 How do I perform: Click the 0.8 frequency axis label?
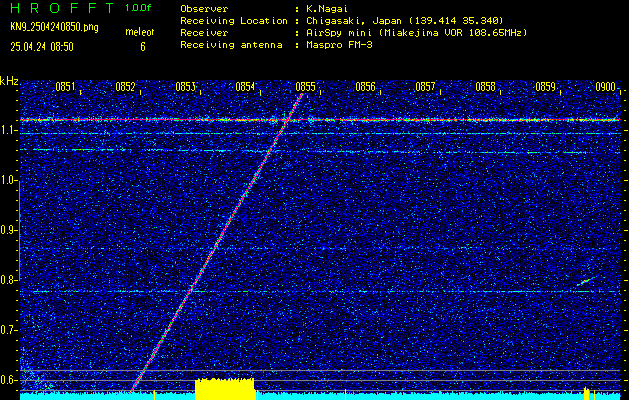(x=8, y=280)
